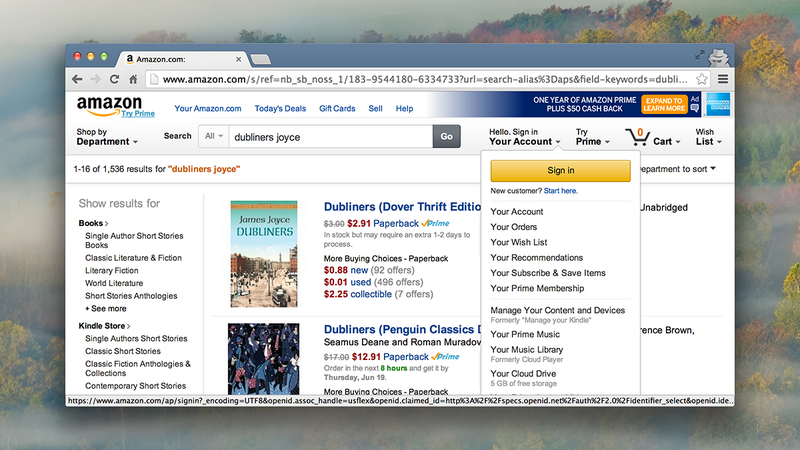Select Your Account menu item
The width and height of the screenshot is (800, 450).
coord(517,211)
